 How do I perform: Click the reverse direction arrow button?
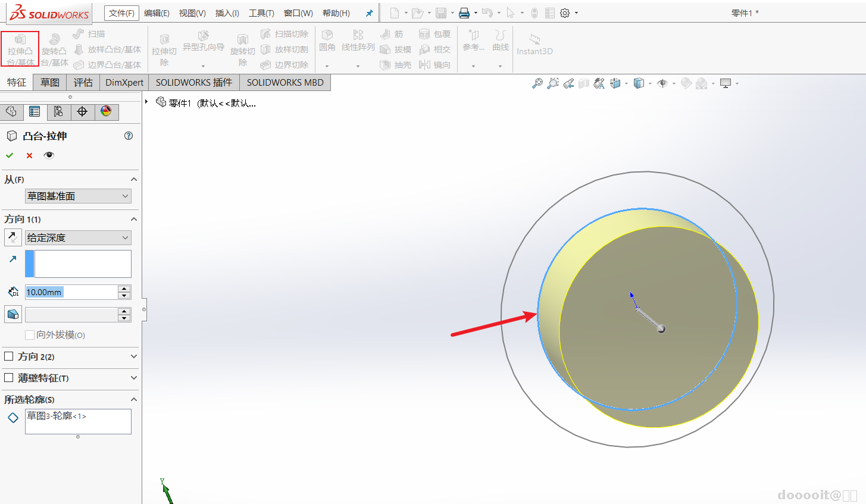coord(12,237)
